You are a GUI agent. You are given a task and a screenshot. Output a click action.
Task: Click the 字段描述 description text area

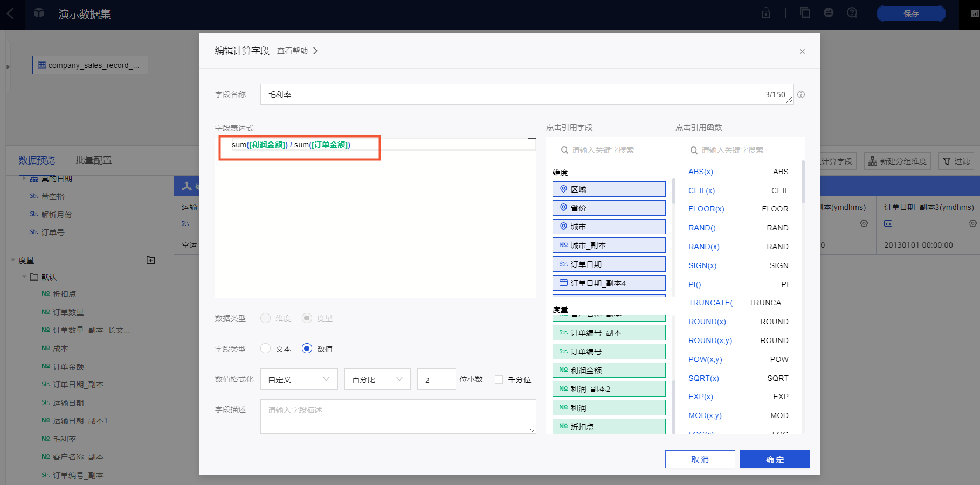(398, 416)
